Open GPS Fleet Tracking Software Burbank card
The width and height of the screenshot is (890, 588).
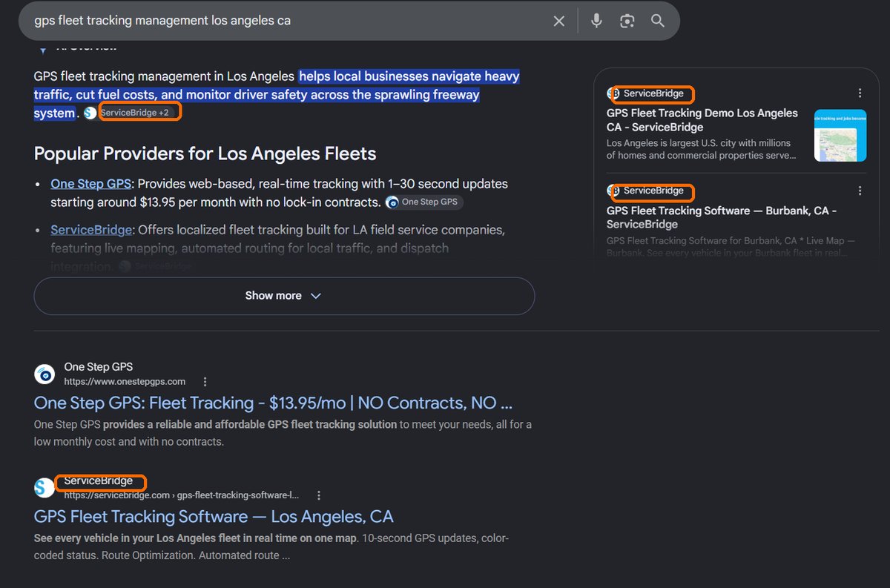click(722, 217)
